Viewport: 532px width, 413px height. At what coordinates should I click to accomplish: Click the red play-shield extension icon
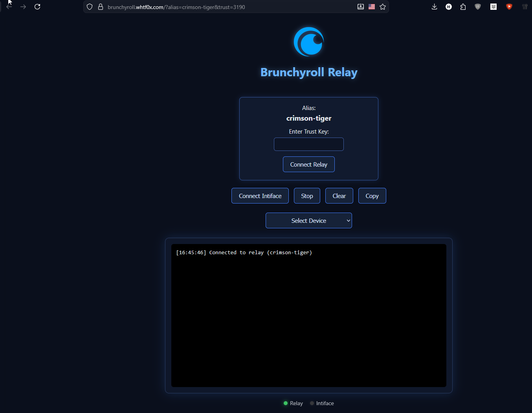[509, 7]
